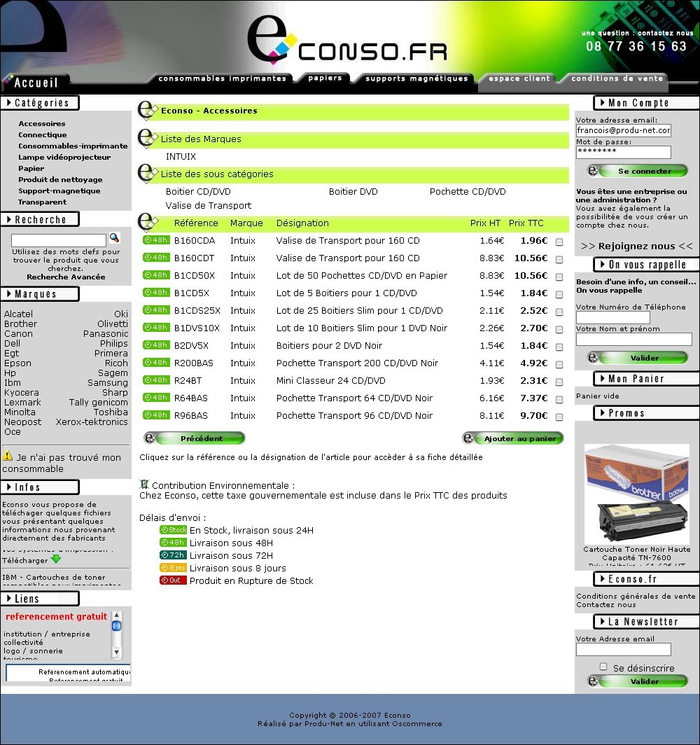The width and height of the screenshot is (700, 745).
Task: Click the 48h badge for B1CD5X
Action: (156, 293)
